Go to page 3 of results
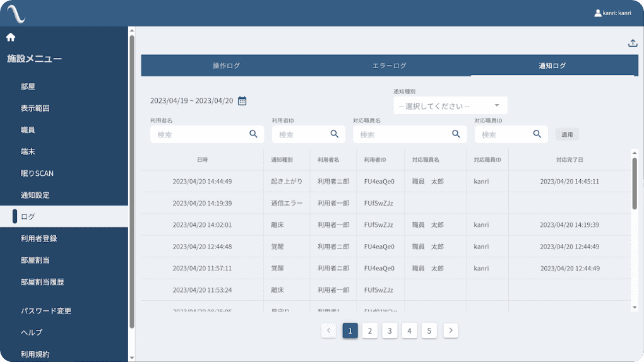 (390, 330)
